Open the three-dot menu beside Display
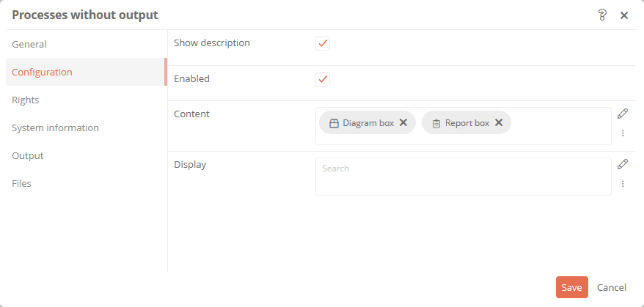The width and height of the screenshot is (644, 307). click(x=623, y=184)
